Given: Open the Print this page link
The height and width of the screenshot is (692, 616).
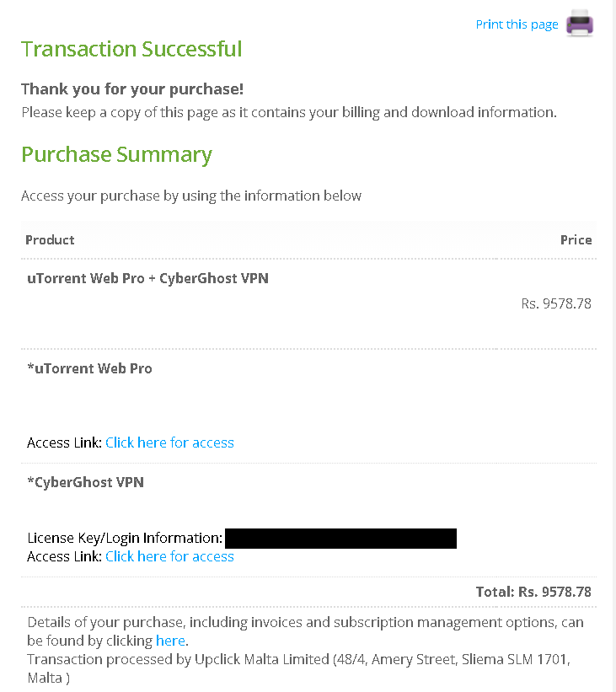Looking at the screenshot, I should tap(517, 24).
